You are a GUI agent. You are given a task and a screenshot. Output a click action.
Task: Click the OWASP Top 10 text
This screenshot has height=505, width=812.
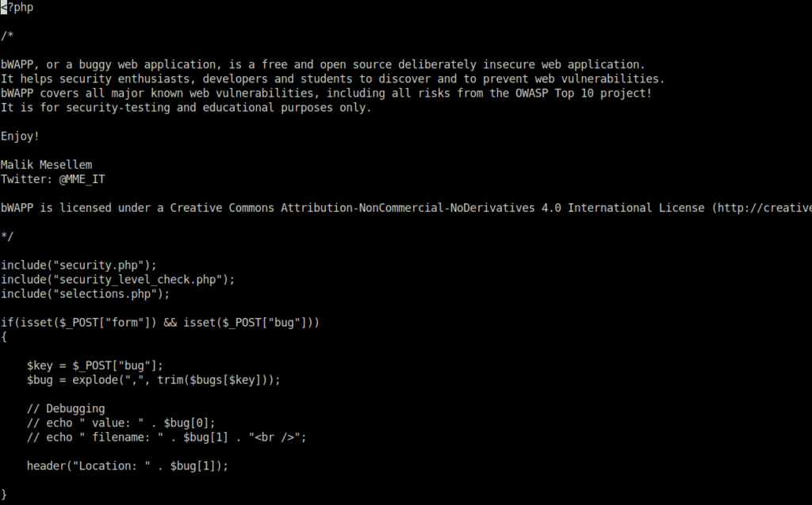(554, 94)
